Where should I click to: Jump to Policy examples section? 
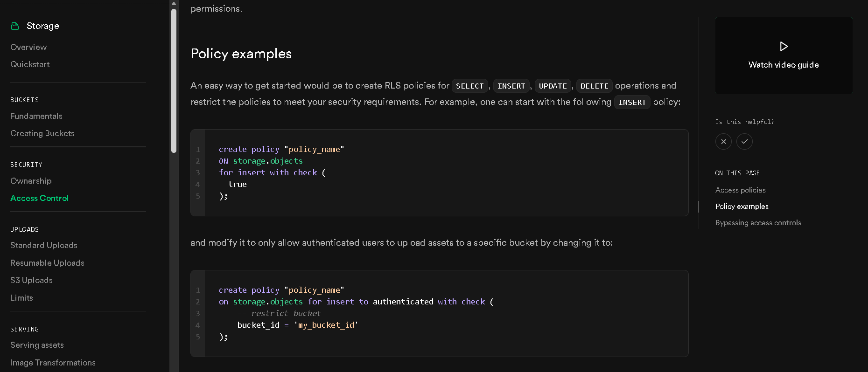tap(742, 207)
